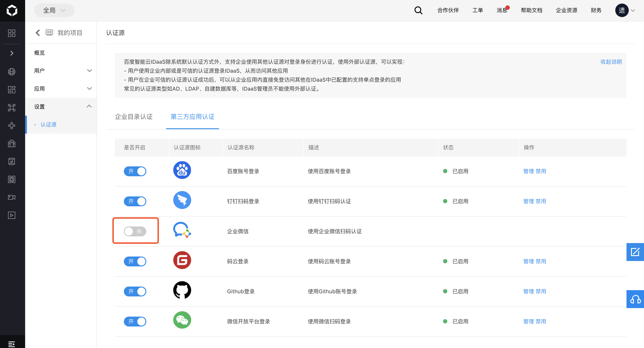The image size is (644, 348).
Task: Click 禁用 for 微信开放平台登录
Action: (x=541, y=322)
